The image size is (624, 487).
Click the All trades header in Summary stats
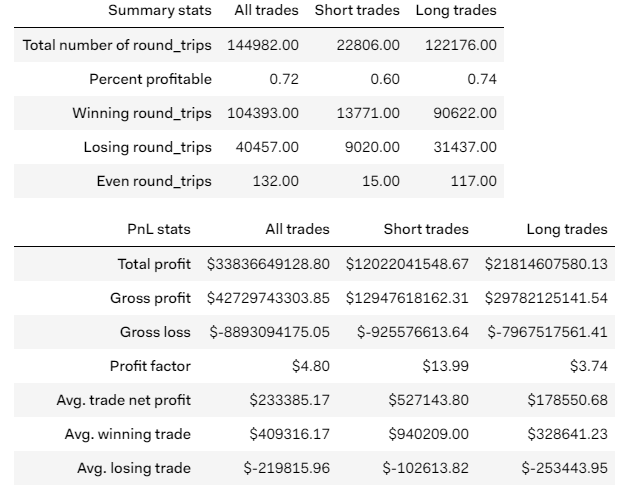(x=266, y=11)
